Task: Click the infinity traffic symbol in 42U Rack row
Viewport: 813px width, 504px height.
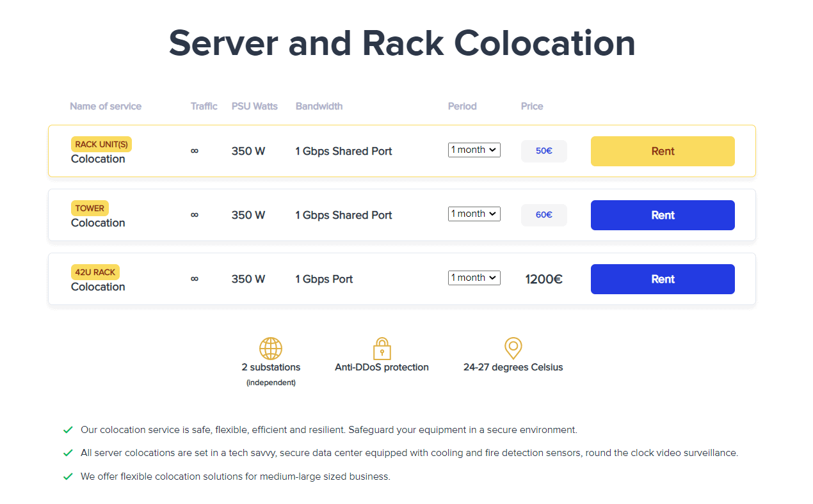Action: pyautogui.click(x=195, y=279)
